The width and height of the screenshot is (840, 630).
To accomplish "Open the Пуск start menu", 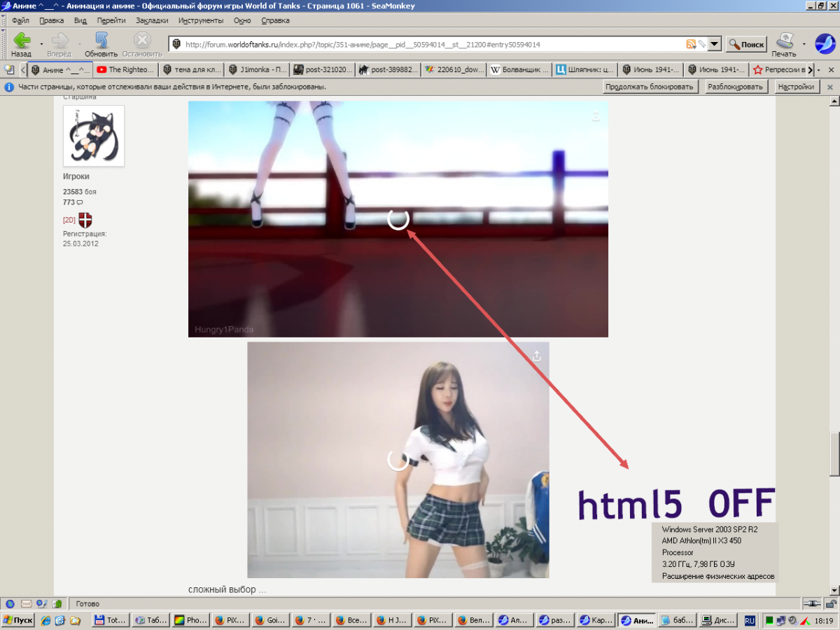I will click(18, 620).
